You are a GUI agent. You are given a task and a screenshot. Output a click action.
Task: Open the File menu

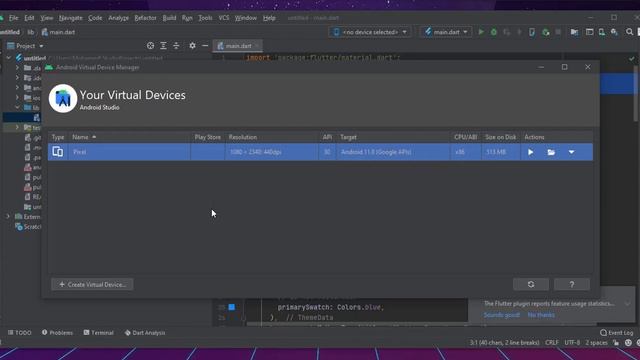pos(13,18)
